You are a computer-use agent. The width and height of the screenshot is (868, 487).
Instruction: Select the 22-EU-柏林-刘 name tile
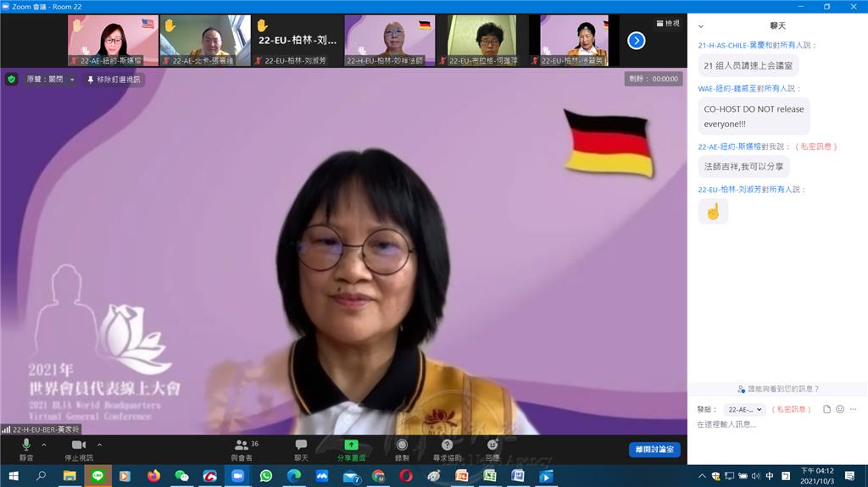pyautogui.click(x=298, y=41)
